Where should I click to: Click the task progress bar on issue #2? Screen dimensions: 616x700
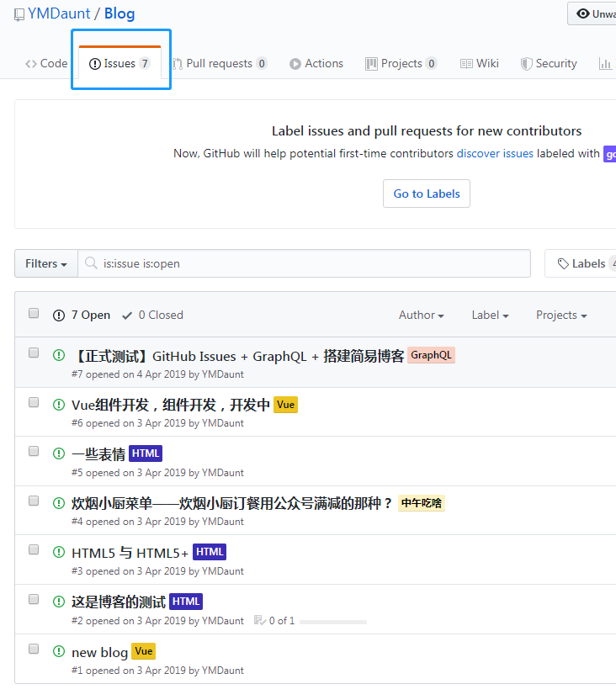(x=333, y=622)
